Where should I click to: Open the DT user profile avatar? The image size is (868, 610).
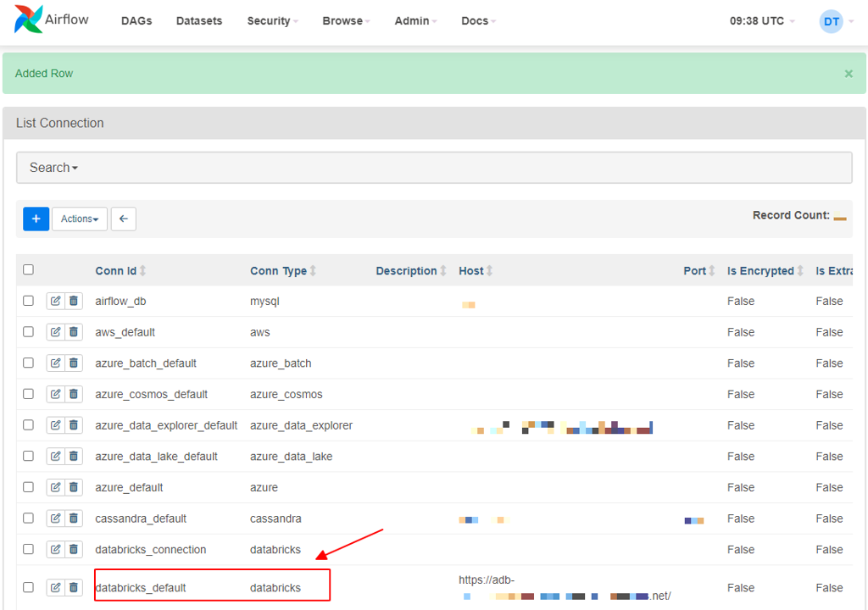pyautogui.click(x=831, y=20)
